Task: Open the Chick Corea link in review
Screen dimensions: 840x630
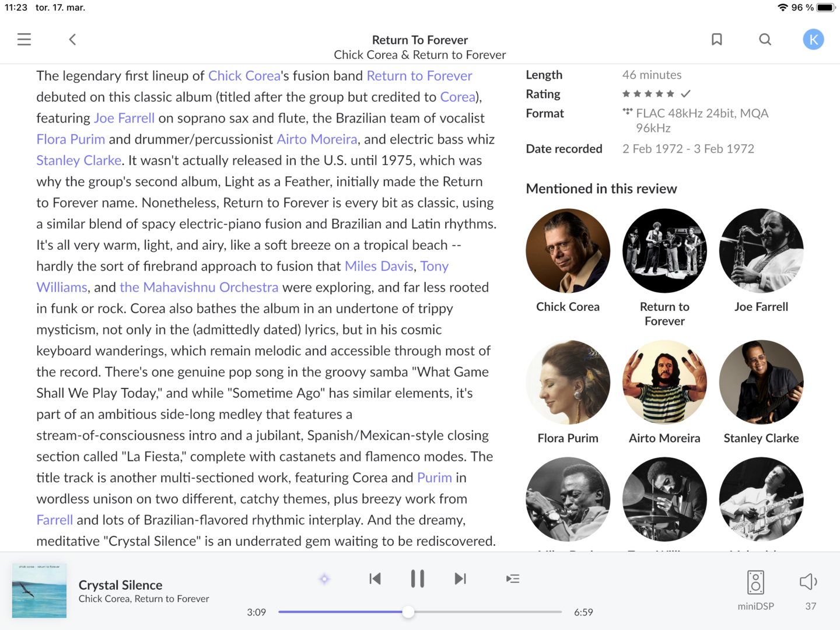Action: (x=244, y=76)
